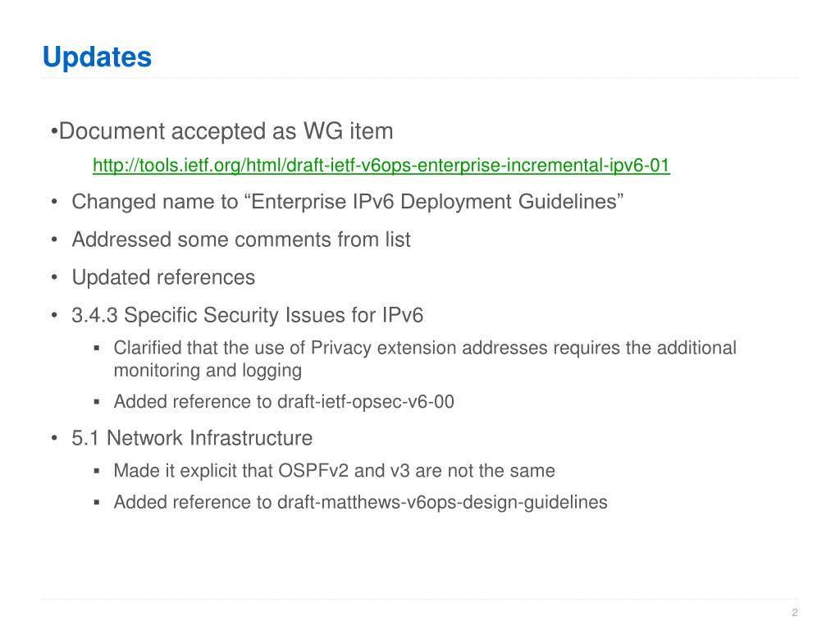Select the monitoring and logging line
The height and width of the screenshot is (630, 840).
click(208, 371)
